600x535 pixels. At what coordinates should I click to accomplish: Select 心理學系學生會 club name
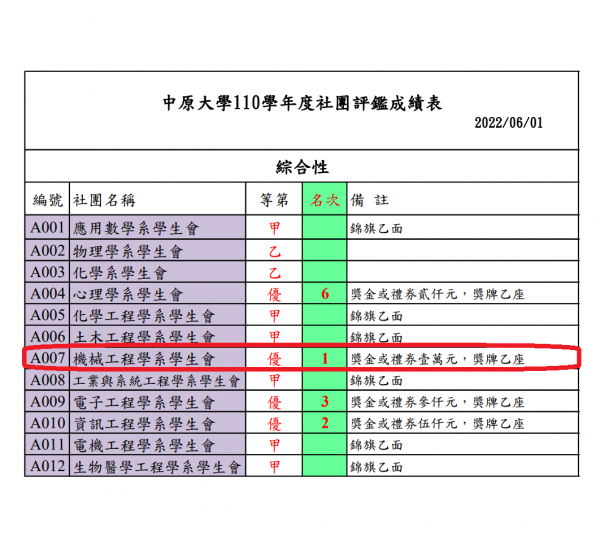tap(128, 294)
